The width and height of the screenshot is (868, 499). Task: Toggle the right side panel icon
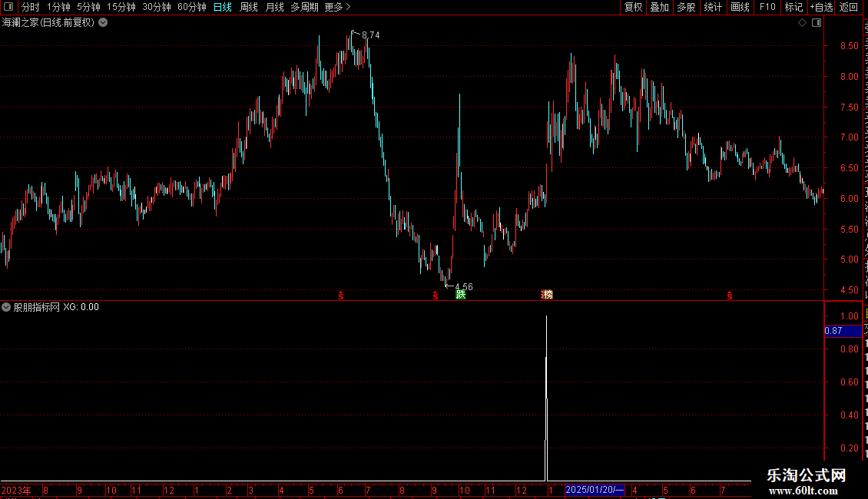[817, 23]
